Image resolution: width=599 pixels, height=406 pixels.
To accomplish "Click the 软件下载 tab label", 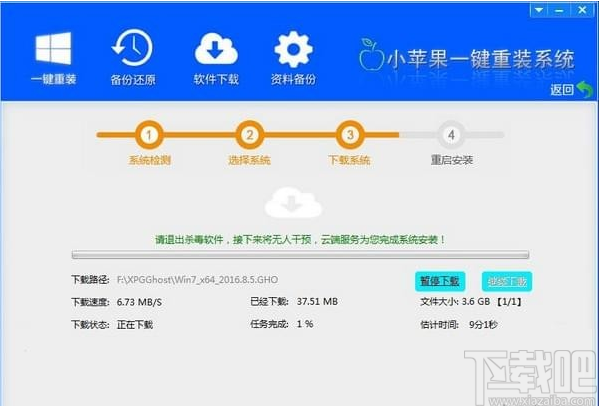I will click(x=216, y=79).
